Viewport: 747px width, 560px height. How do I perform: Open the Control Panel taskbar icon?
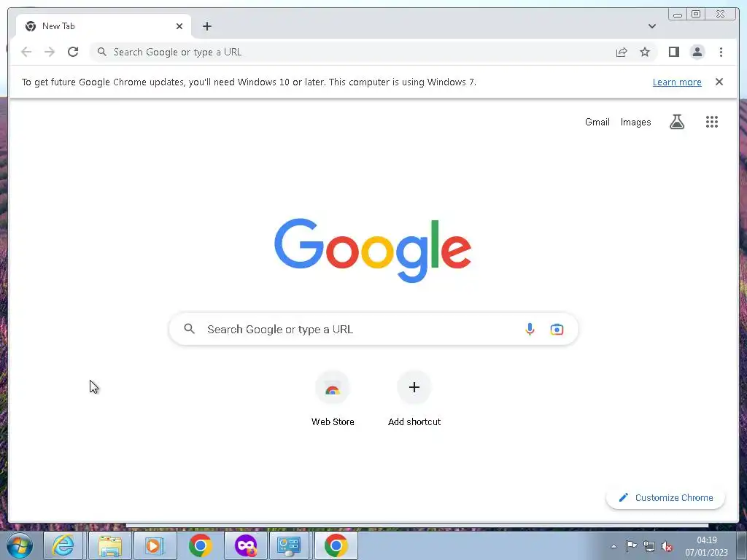click(x=289, y=545)
